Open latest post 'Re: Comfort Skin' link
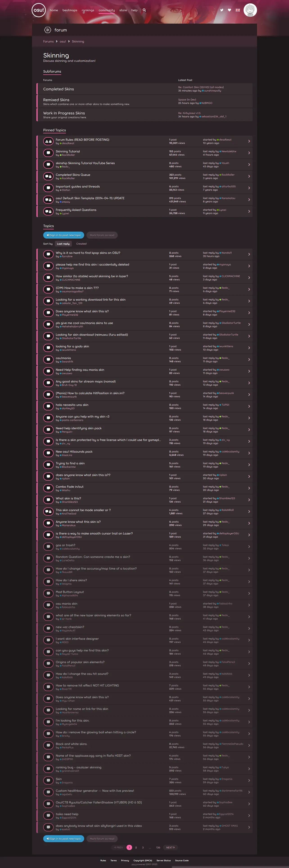 point(201,87)
